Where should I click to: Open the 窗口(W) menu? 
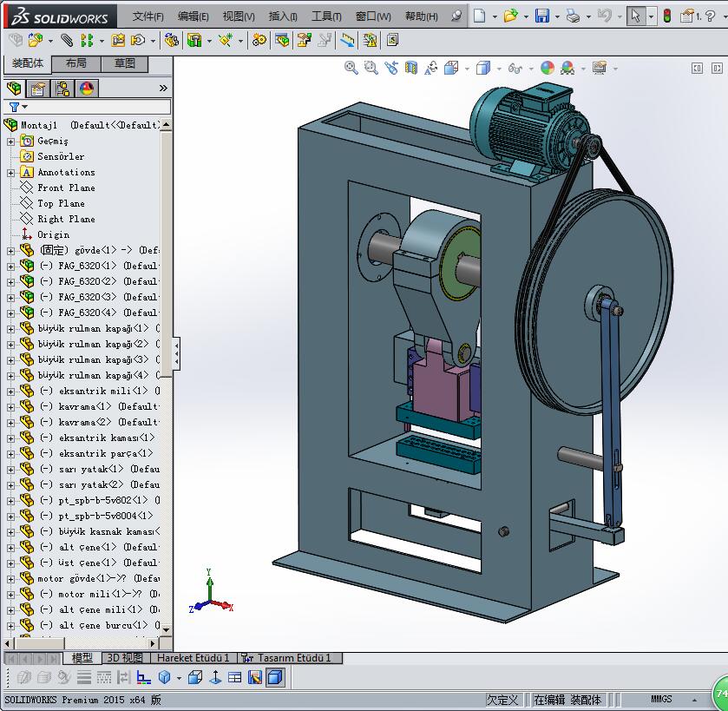click(x=373, y=16)
